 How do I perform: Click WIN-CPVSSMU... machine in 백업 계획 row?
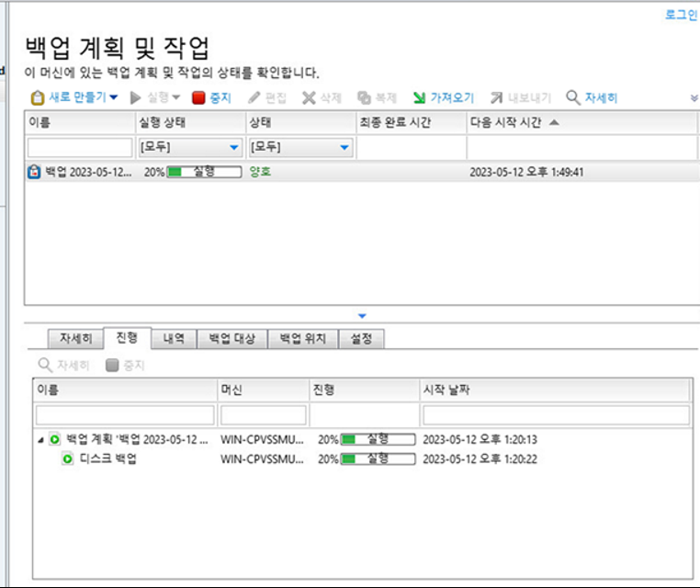coord(262,440)
